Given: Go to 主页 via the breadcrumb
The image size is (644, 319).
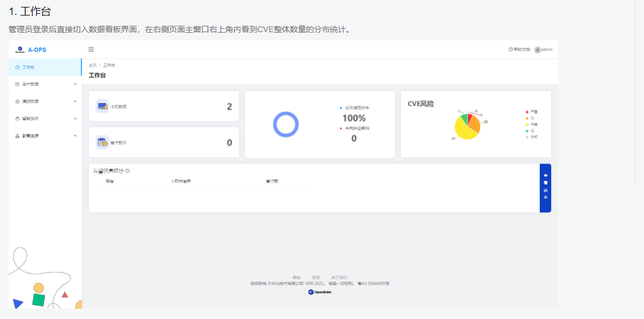Looking at the screenshot, I should 92,65.
